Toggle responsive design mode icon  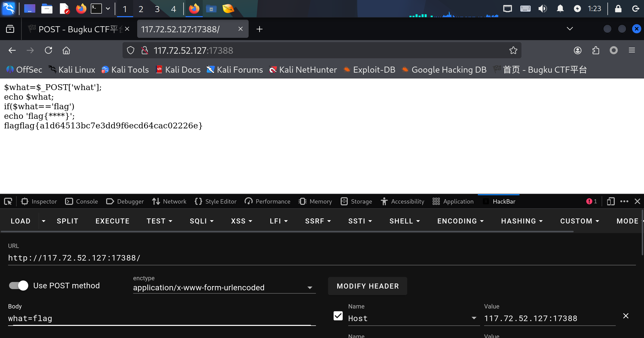tap(610, 201)
